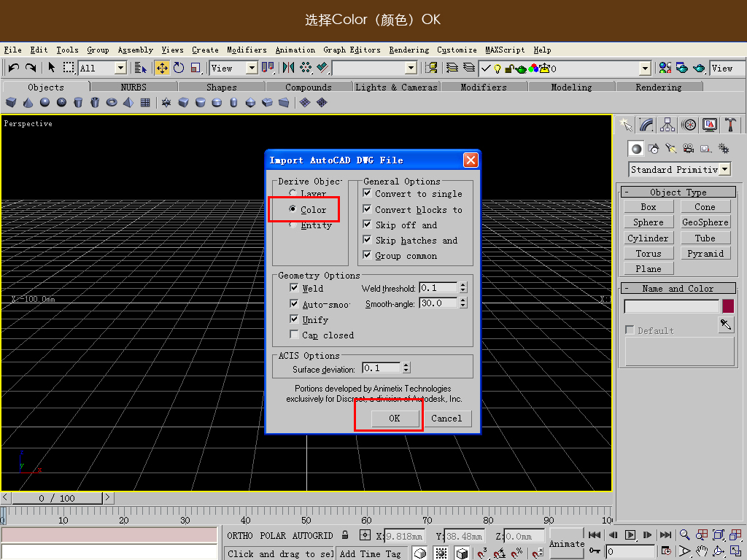Click the Mirror Selected Objects icon
The width and height of the screenshot is (747, 560).
288,68
